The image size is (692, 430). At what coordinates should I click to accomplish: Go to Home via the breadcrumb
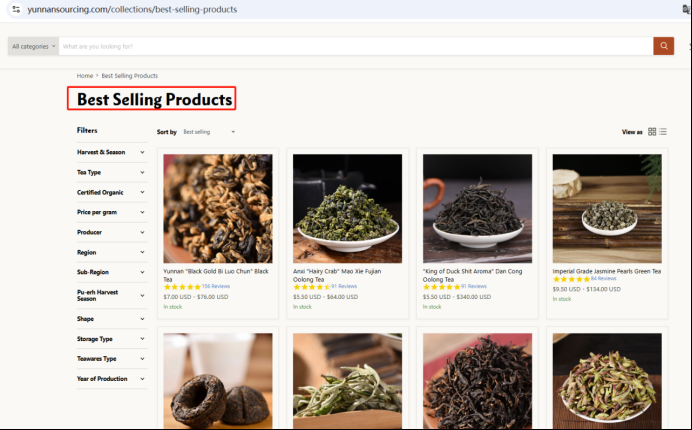tap(85, 76)
